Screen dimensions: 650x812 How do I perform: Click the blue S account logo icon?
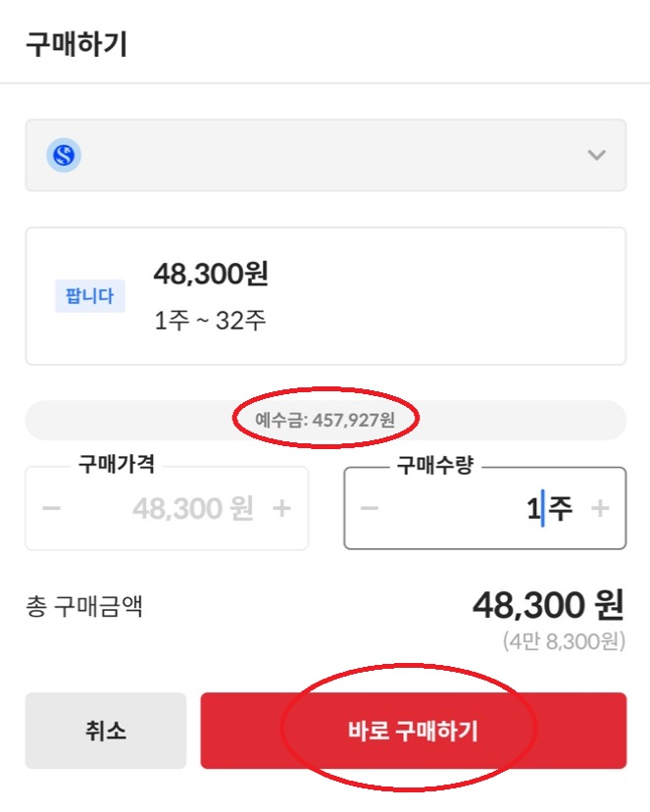64,155
